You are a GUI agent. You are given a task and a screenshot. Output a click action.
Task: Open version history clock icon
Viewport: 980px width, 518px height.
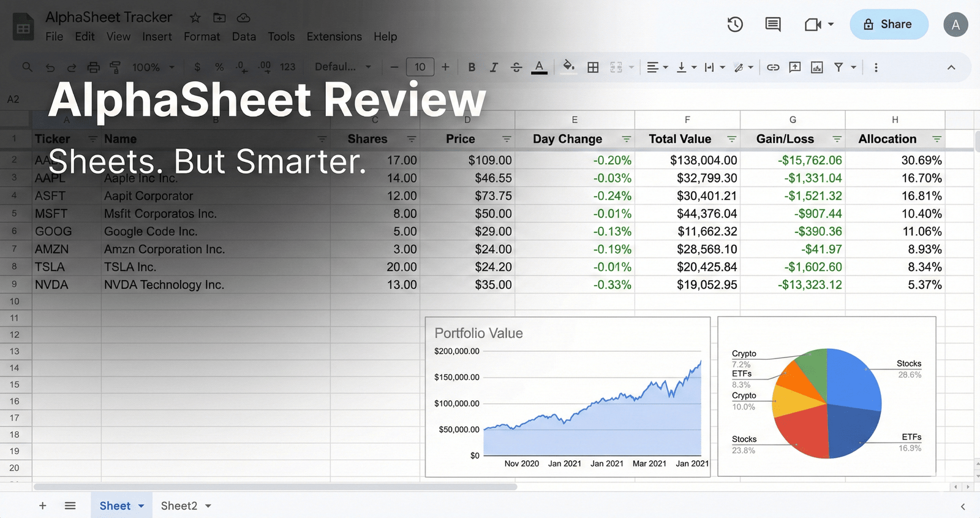735,25
